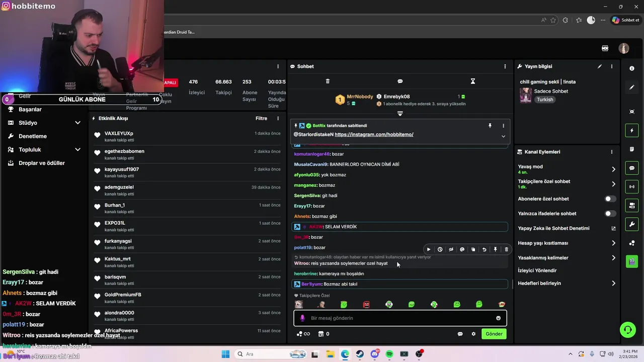This screenshot has width=644, height=362.
Task: Click the green clapperboard icon in right sidebar
Action: pos(632,261)
